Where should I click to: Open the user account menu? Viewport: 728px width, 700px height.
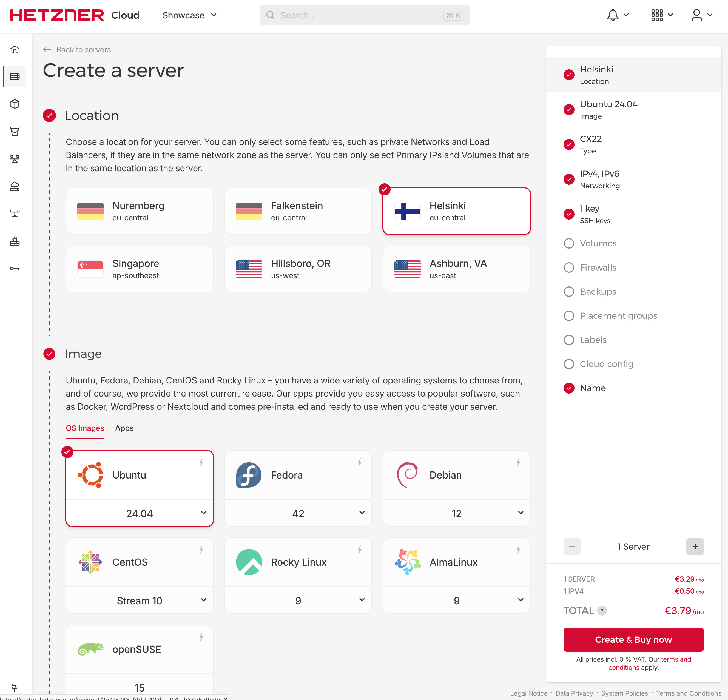(702, 15)
